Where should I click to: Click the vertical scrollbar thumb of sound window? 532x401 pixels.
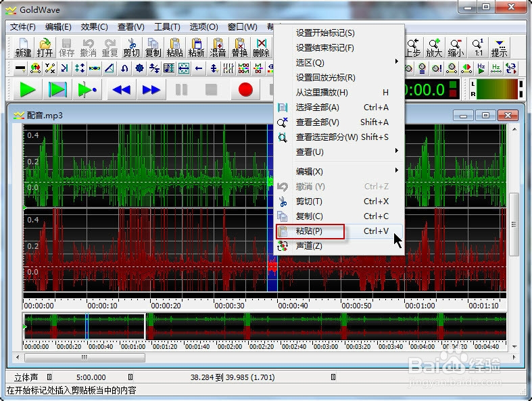coord(514,224)
